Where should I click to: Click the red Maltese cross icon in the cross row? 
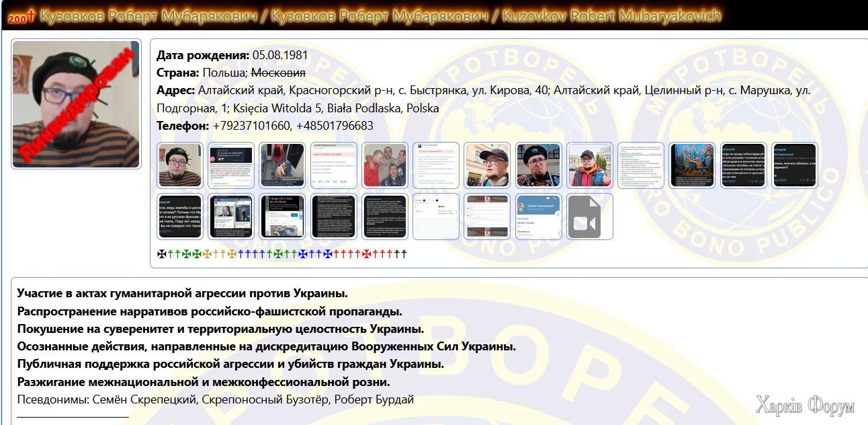[x=367, y=254]
